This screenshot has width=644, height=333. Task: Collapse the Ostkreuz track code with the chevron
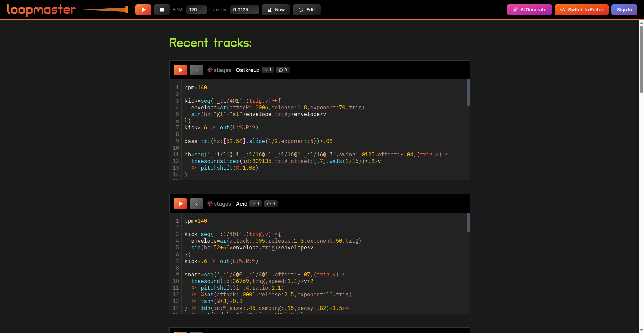pyautogui.click(x=197, y=70)
